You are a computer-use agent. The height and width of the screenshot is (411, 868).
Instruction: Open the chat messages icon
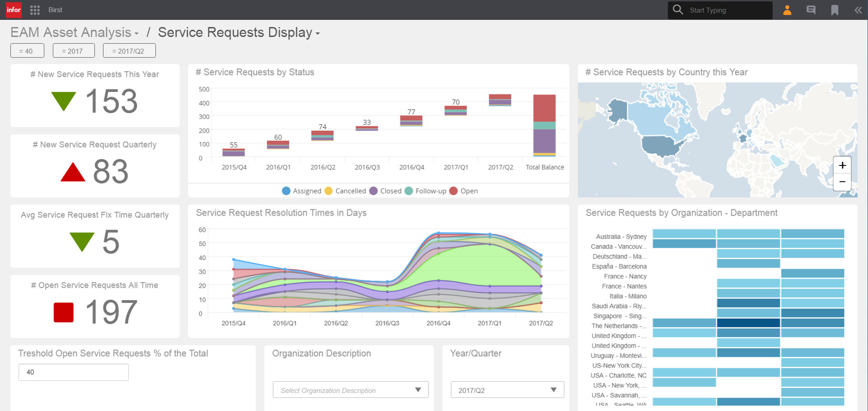point(811,10)
